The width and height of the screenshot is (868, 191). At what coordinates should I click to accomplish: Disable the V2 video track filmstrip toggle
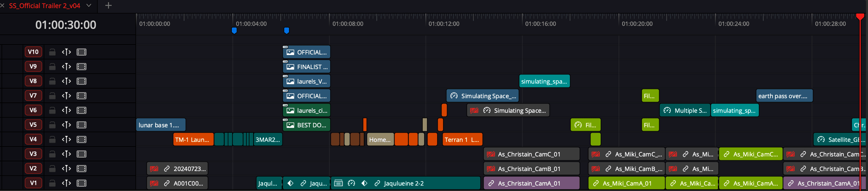(81, 169)
